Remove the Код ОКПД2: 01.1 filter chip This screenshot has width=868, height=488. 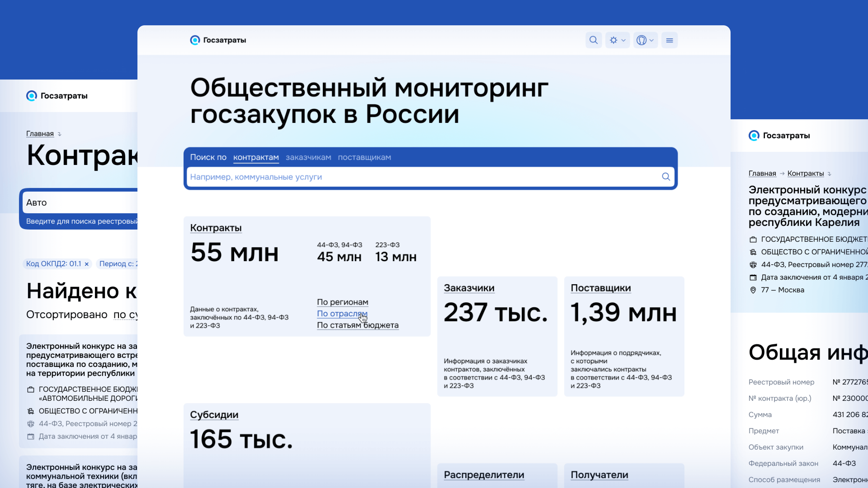pos(87,264)
